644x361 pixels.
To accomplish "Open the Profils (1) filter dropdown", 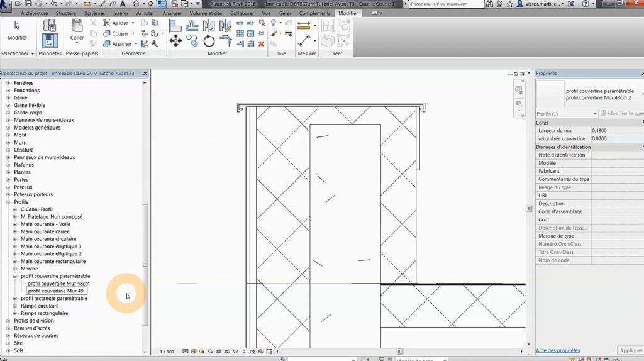I will click(566, 114).
